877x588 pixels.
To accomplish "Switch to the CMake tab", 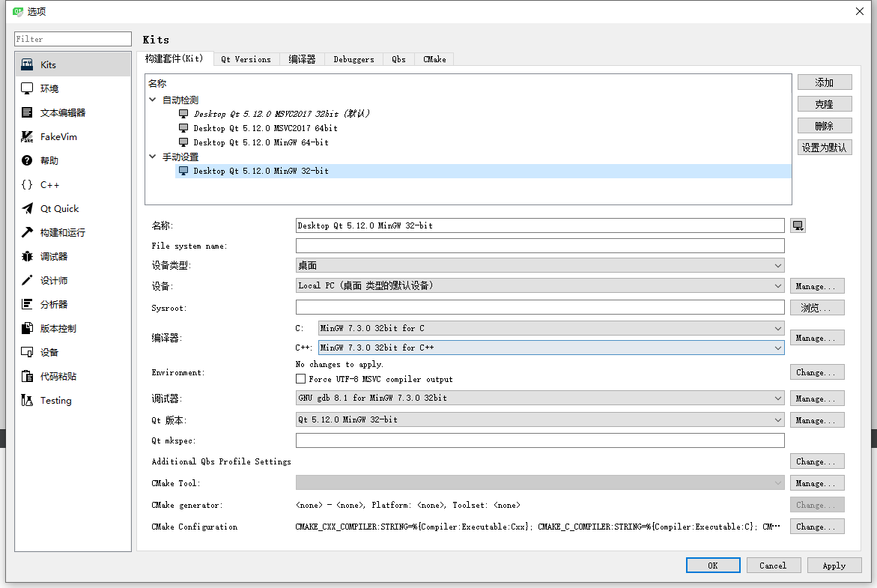I will pos(434,59).
